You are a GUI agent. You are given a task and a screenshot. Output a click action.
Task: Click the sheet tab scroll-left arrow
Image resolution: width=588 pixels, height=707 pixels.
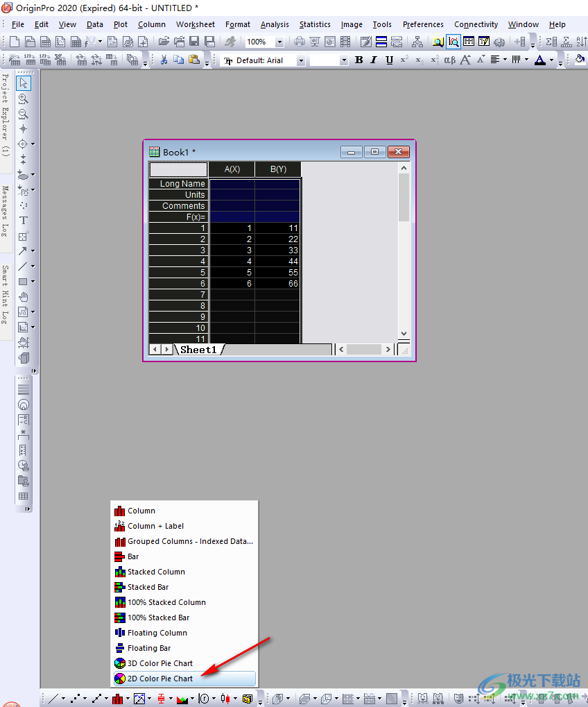pos(155,350)
